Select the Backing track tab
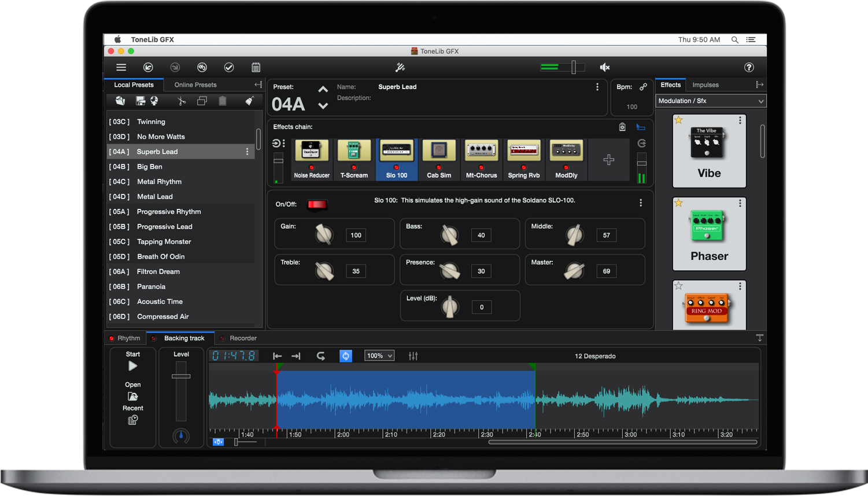Viewport: 868px width, 496px height. 179,338
